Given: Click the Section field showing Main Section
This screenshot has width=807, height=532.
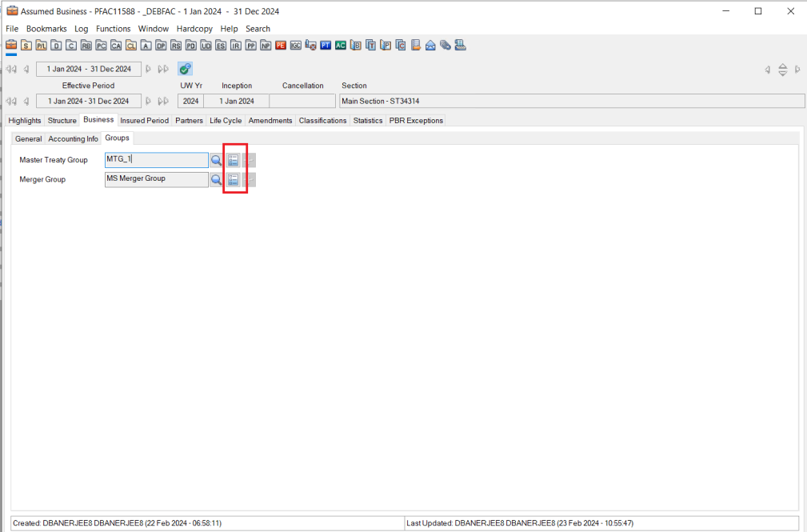Looking at the screenshot, I should (571, 102).
